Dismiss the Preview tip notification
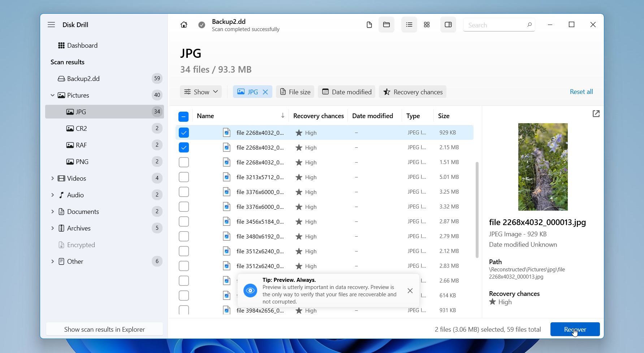Image resolution: width=644 pixels, height=353 pixels. pos(410,290)
